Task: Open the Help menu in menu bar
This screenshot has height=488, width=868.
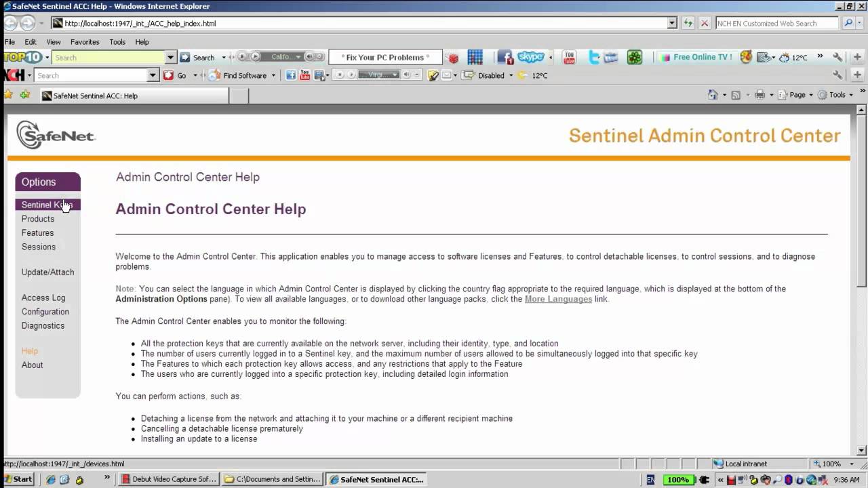Action: point(142,42)
